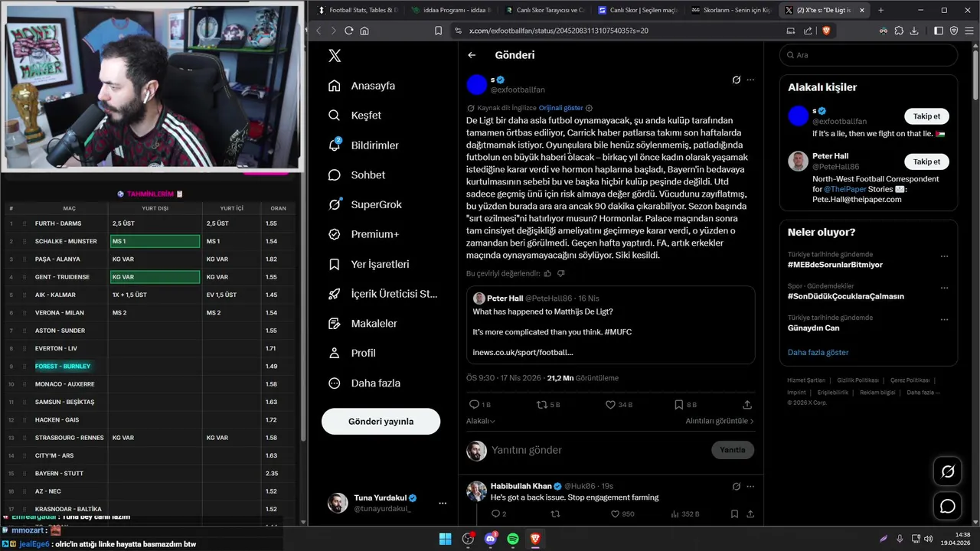Click reply icon on main post
The image size is (980, 551).
pyautogui.click(x=474, y=405)
